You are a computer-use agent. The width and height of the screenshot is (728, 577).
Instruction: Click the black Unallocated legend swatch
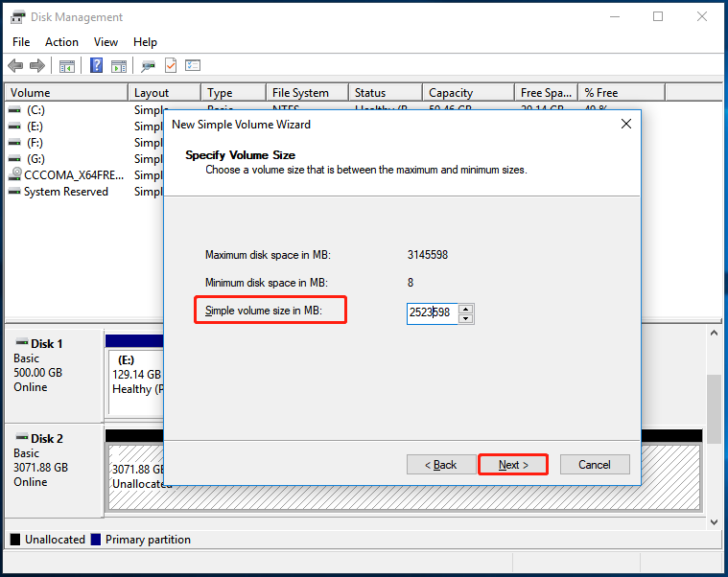(x=15, y=540)
